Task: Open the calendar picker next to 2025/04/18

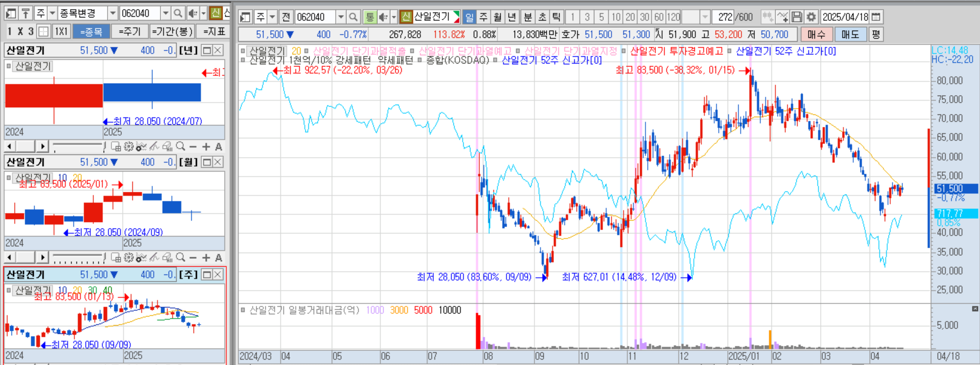Action: [x=876, y=17]
